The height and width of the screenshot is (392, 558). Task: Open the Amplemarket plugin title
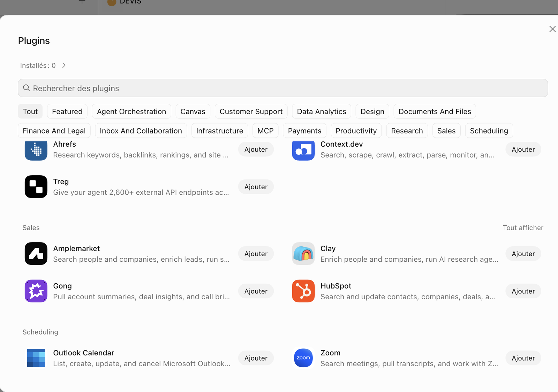(76, 248)
